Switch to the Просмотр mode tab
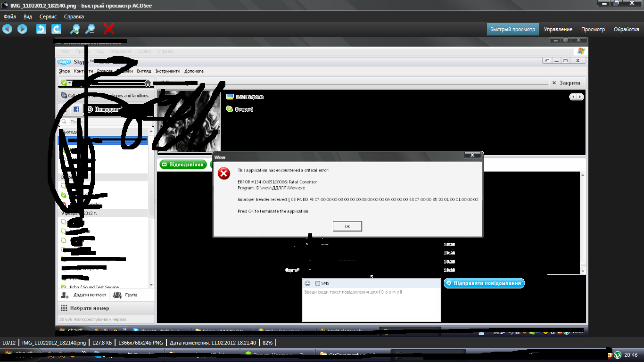 (593, 29)
